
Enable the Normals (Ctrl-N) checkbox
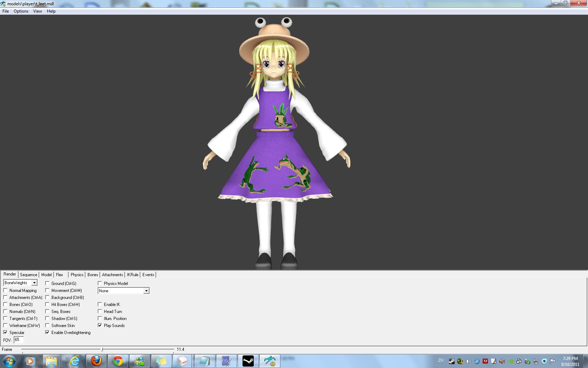pos(5,312)
